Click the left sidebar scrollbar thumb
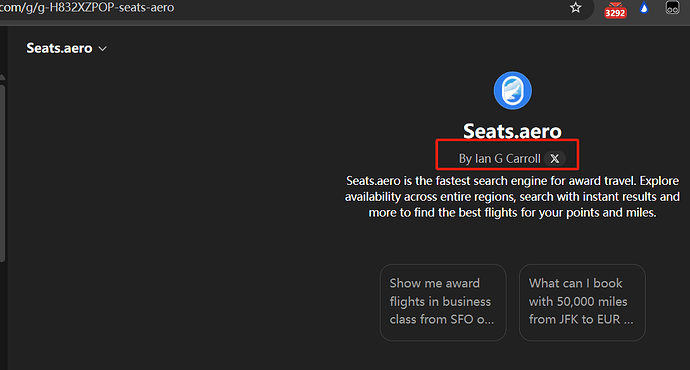Viewport: 690px width, 370px height. tap(2, 173)
